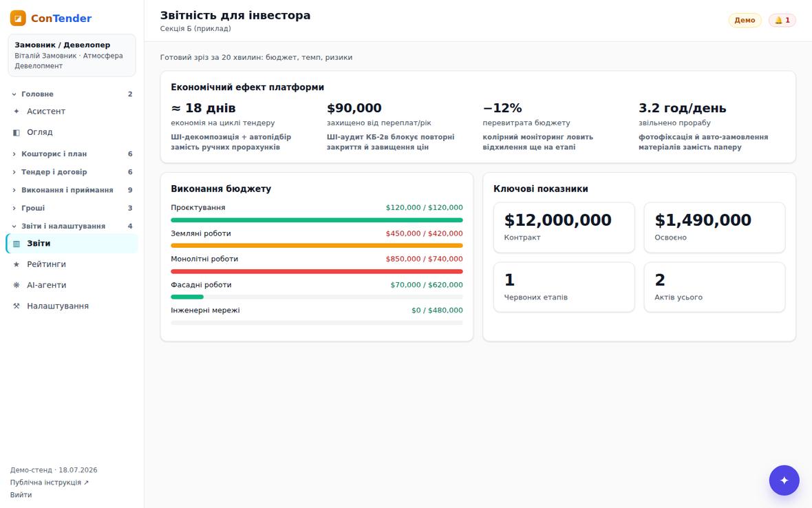The image size is (812, 508).
Task: Go to the Огляд page
Action: (x=72, y=133)
